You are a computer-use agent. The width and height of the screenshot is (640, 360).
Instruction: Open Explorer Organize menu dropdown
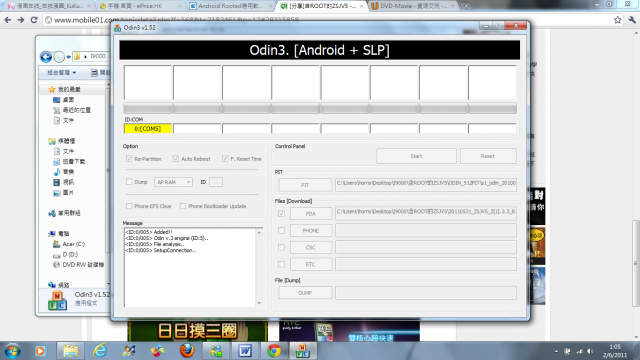coord(61,73)
